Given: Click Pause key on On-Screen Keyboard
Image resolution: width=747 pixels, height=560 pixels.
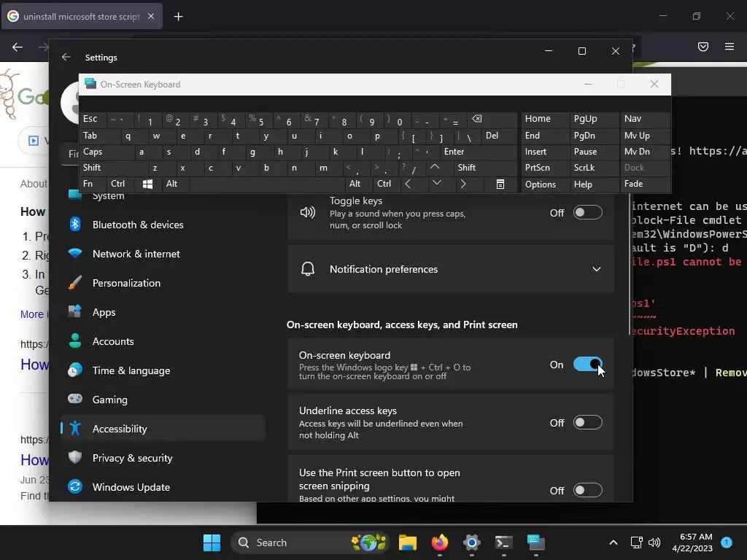Looking at the screenshot, I should coord(594,152).
